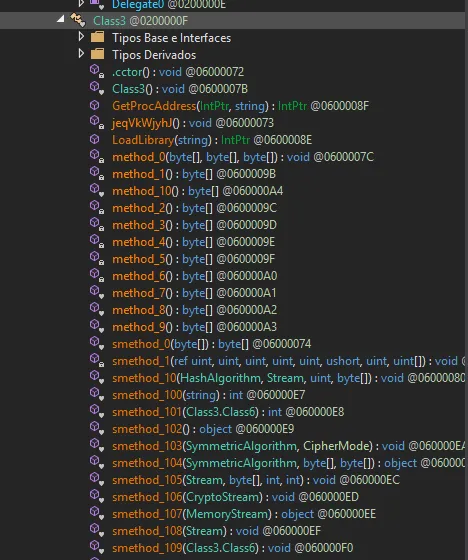Open smethod_108(Stream) : void @060000EF

click(216, 531)
